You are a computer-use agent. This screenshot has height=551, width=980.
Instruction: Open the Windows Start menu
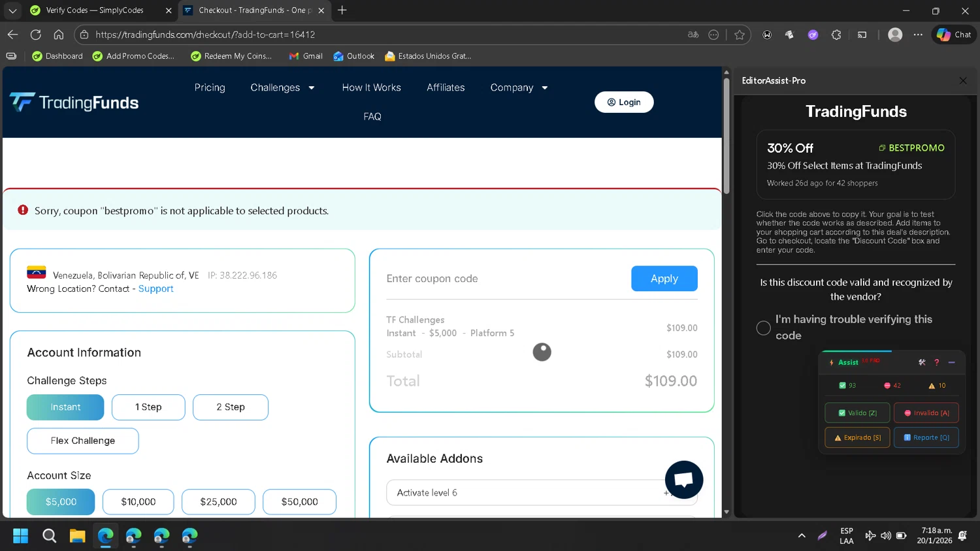coord(21,536)
